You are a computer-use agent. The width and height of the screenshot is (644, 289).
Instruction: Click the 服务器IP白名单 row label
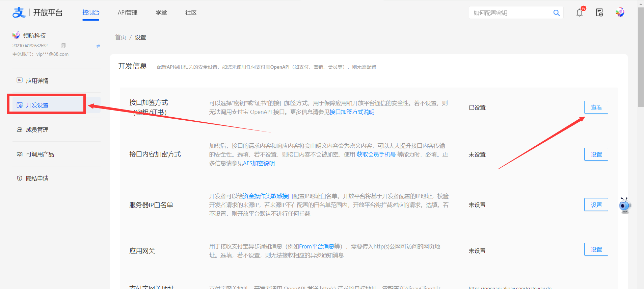[x=151, y=205]
